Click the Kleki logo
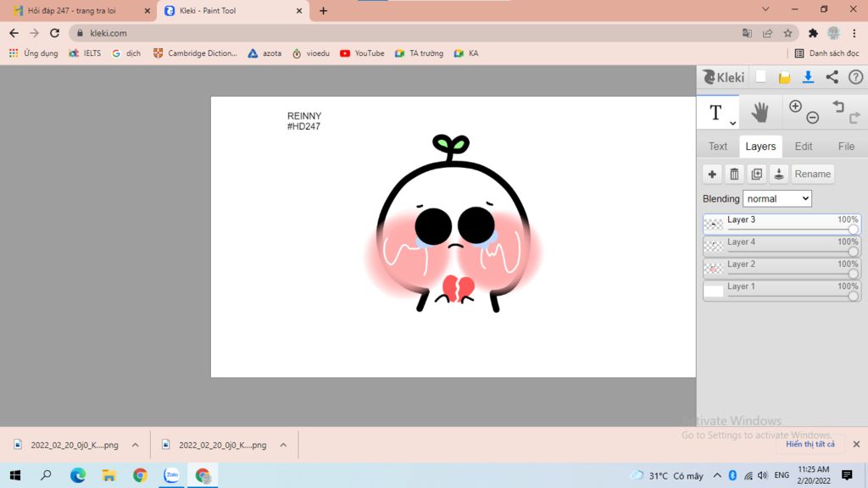This screenshot has width=868, height=488. pyautogui.click(x=724, y=77)
